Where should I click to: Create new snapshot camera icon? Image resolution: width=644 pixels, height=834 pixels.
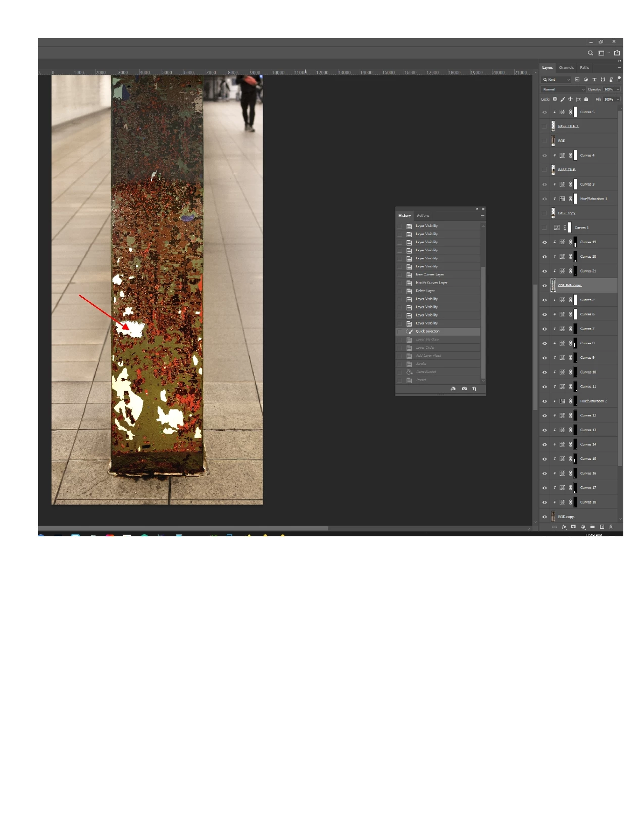[x=464, y=389]
